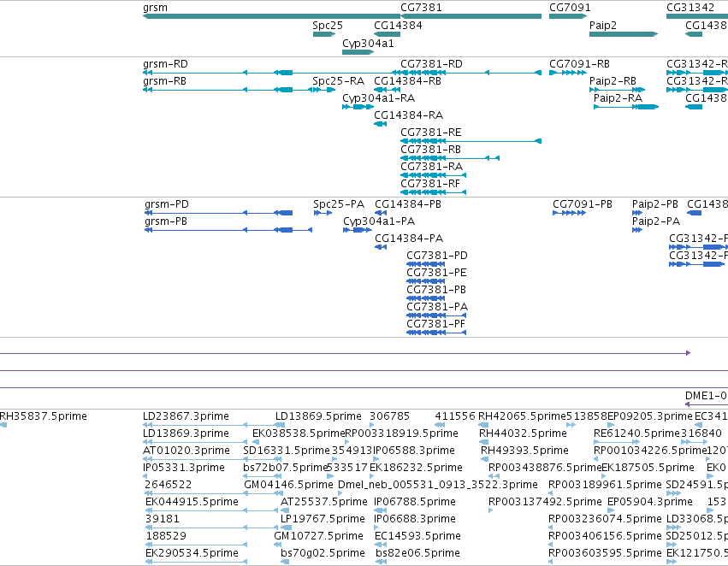Select the RP003603595.5prime EST label

(x=605, y=553)
